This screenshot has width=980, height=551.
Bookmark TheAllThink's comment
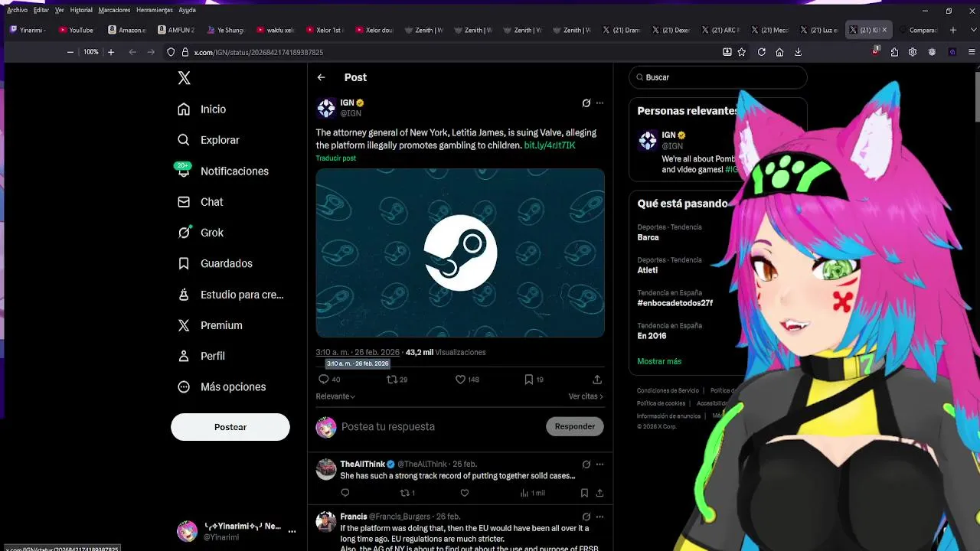(584, 493)
